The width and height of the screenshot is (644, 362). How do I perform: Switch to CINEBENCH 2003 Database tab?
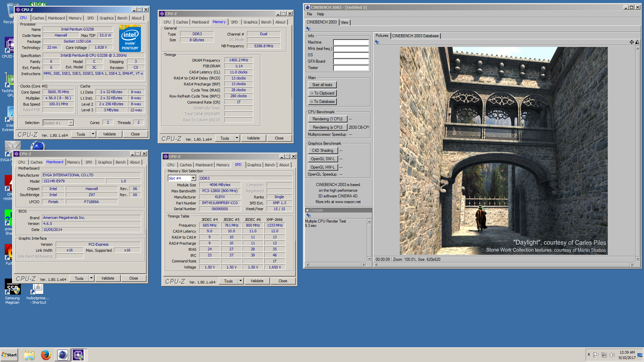[x=415, y=36]
